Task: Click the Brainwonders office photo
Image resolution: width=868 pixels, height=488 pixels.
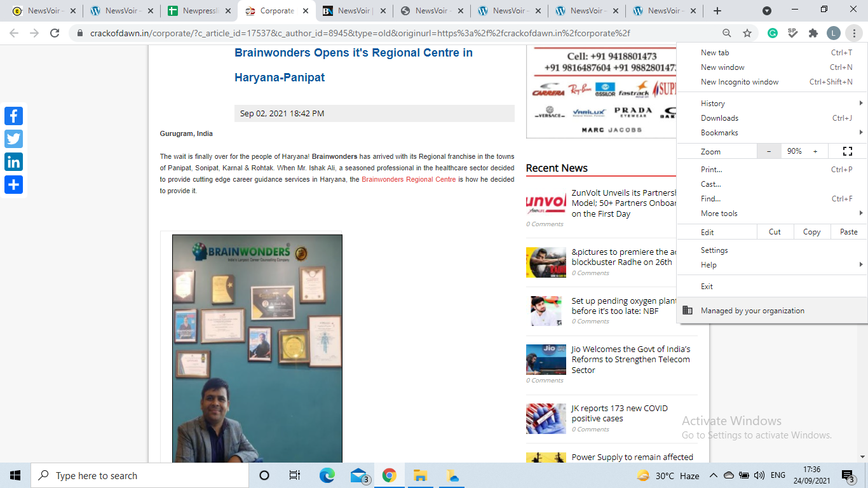Action: point(257,349)
